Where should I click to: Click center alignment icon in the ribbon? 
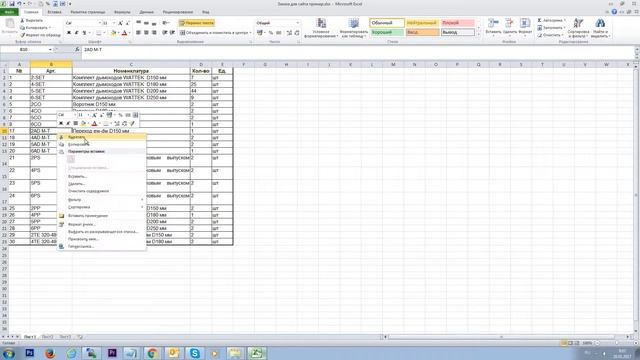pyautogui.click(x=147, y=33)
